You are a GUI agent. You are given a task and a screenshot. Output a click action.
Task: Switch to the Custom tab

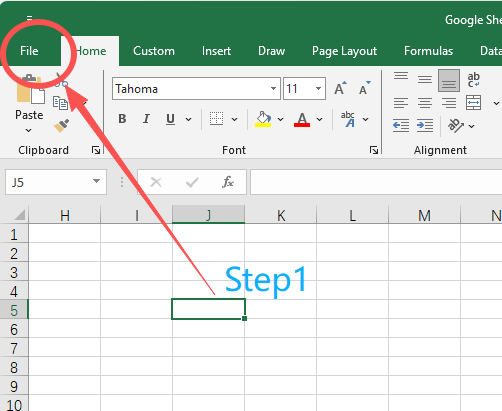pyautogui.click(x=154, y=51)
